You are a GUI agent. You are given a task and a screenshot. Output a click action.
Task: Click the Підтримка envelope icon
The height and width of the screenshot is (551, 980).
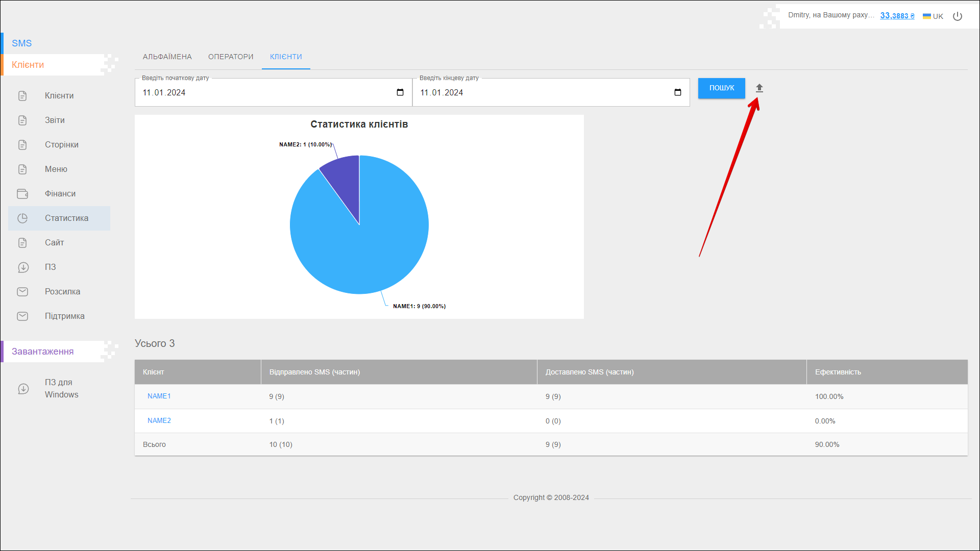point(22,316)
